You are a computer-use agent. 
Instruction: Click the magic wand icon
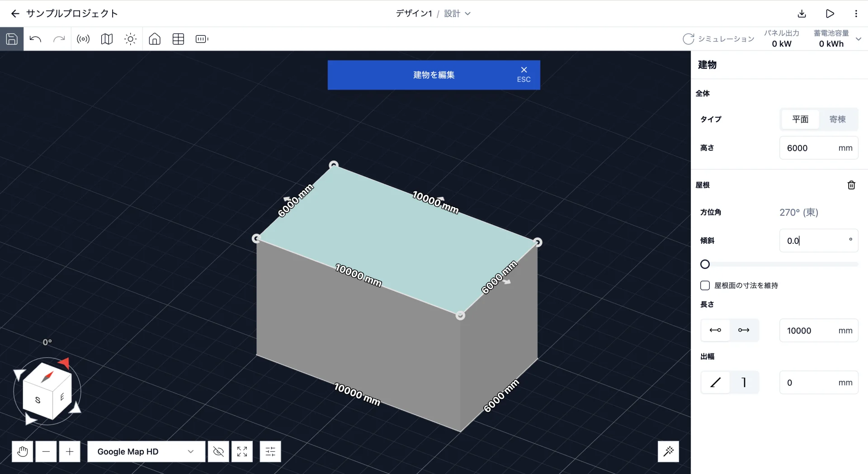tap(668, 451)
